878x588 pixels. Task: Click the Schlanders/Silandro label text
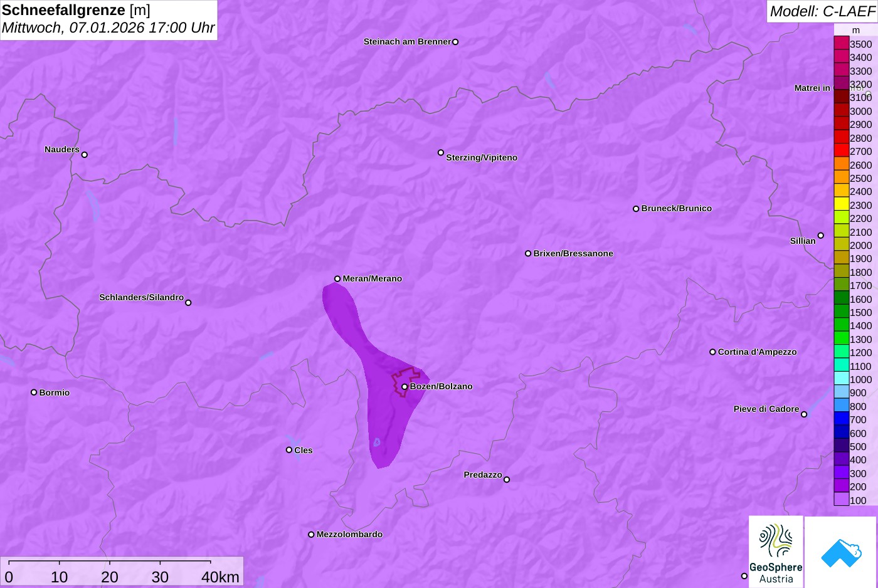[142, 298]
